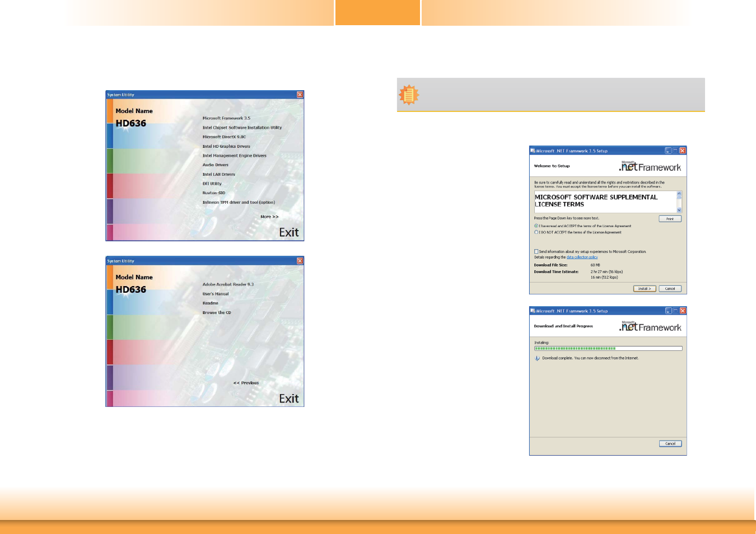The width and height of the screenshot is (756, 534).
Task: Choose Microsoft DirectX 9.0C entry
Action: pos(224,137)
